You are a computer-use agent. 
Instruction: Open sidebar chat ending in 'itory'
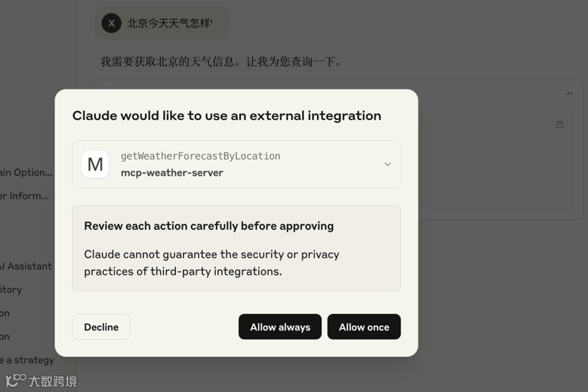[11, 290]
